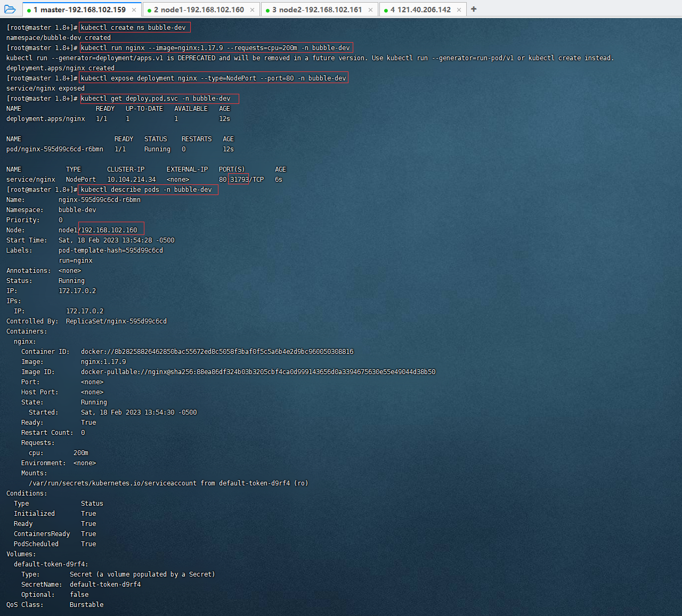Click the 'Initialized' condition row

point(55,514)
